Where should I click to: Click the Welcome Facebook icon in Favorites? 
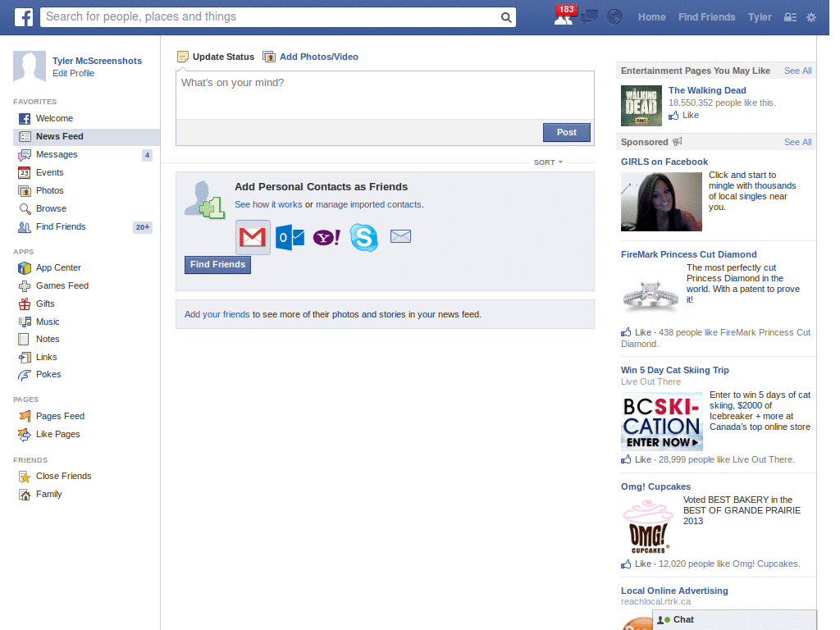pyautogui.click(x=25, y=118)
